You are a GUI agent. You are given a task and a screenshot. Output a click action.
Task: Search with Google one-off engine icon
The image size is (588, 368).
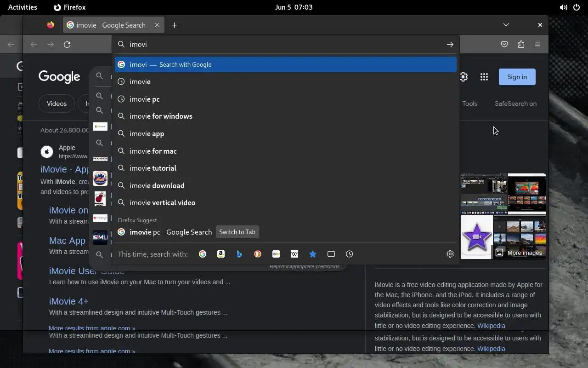tap(203, 254)
